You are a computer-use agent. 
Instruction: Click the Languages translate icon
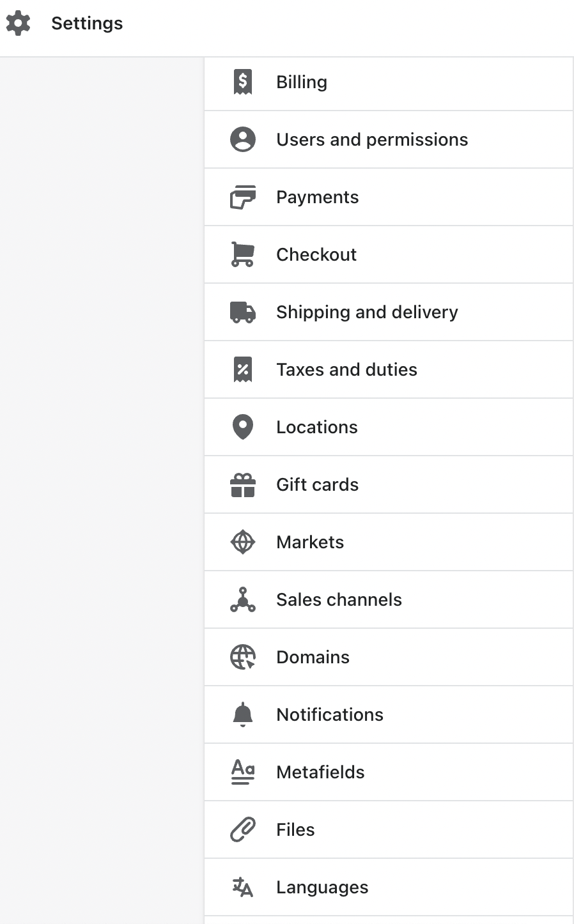242,887
